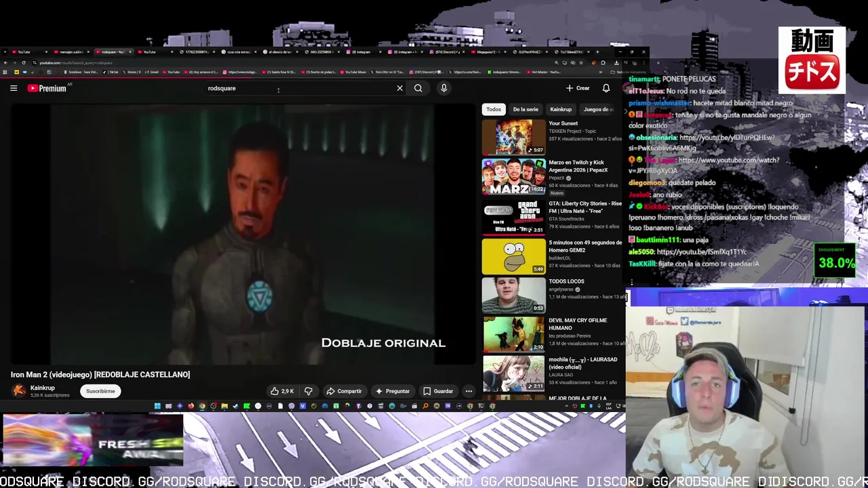Save video with Guardar button

coord(438,391)
